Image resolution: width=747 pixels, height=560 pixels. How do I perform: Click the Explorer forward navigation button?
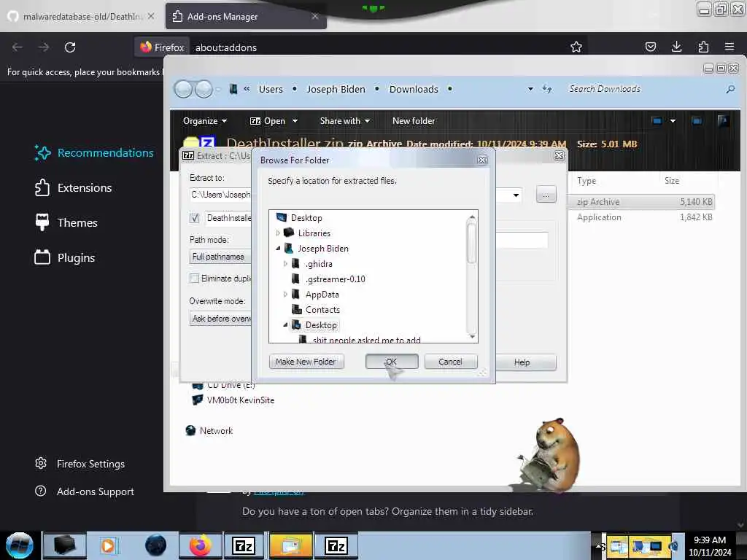click(204, 89)
